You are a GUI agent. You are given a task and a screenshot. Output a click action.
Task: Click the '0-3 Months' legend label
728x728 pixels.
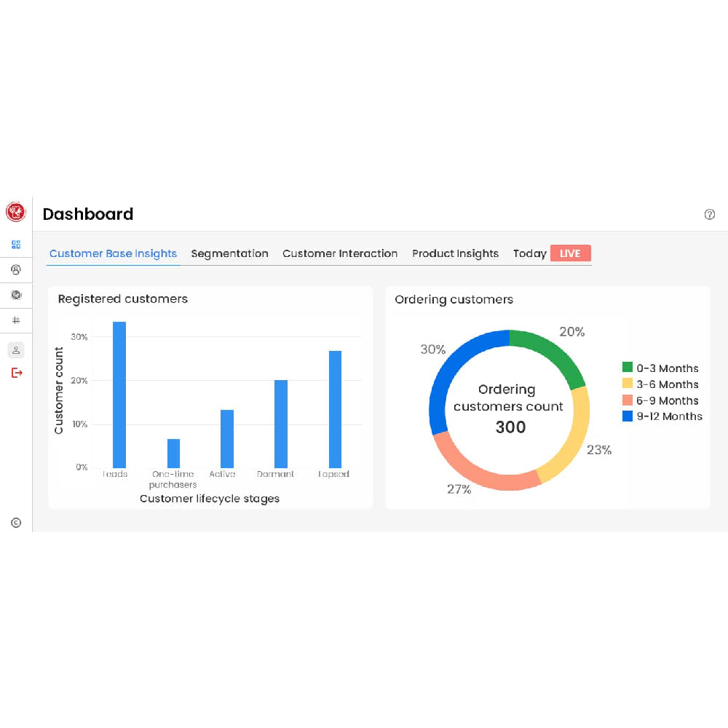667,368
